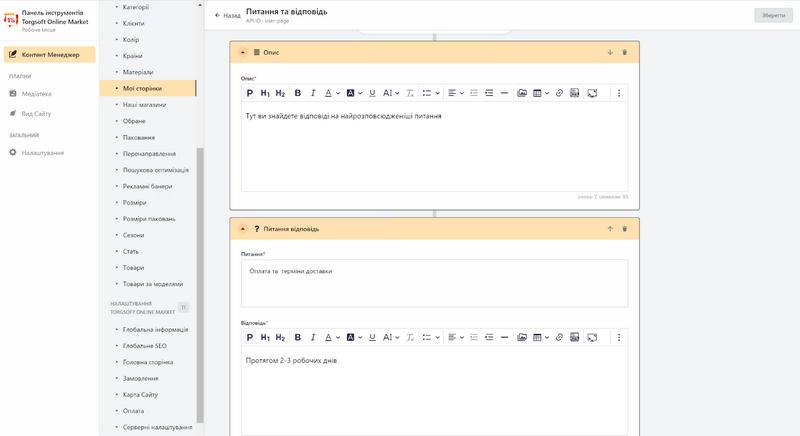The image size is (800, 436).
Task: Insert link in the Опис editor toolbar
Action: click(559, 93)
